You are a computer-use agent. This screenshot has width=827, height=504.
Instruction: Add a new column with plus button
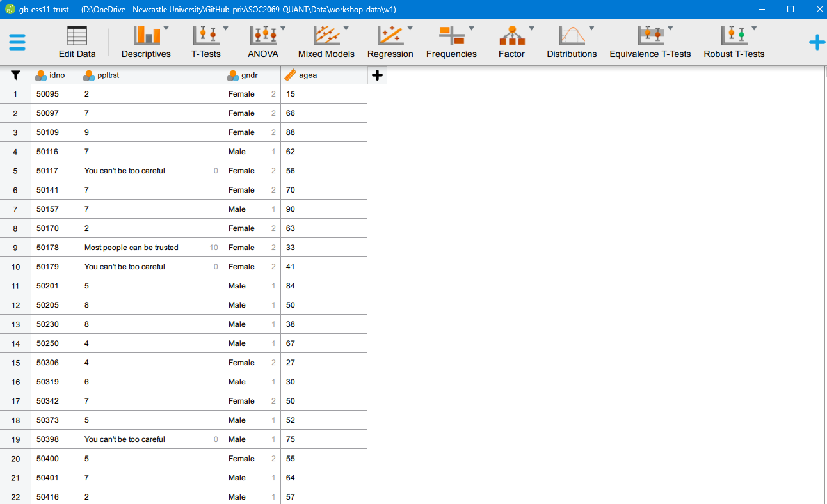click(x=377, y=75)
